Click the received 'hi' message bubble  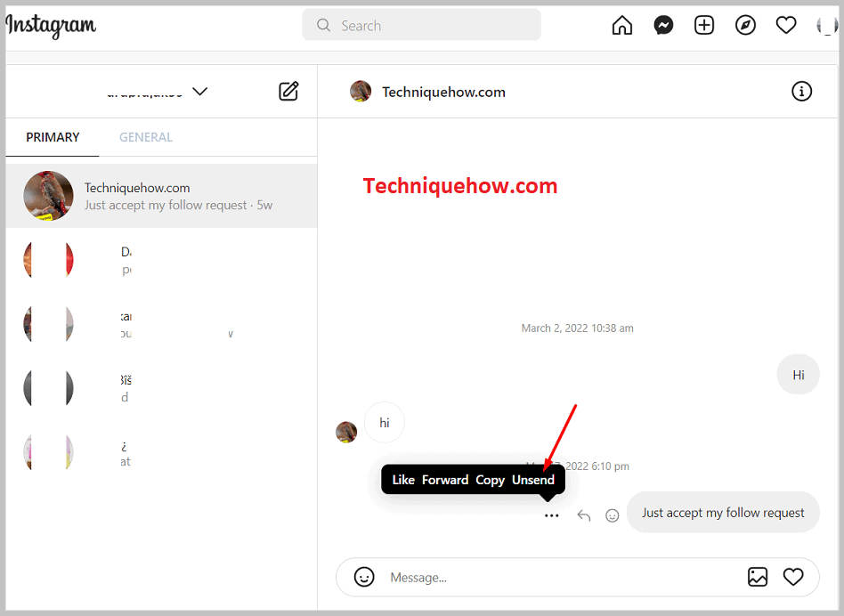[385, 423]
